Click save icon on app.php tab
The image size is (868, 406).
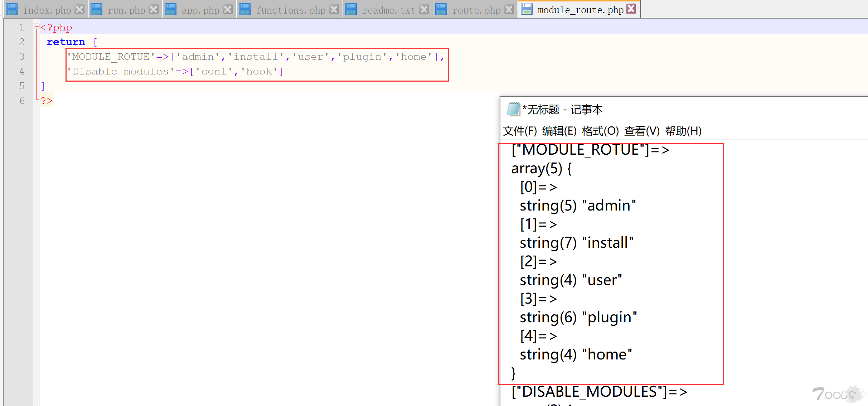tap(170, 9)
